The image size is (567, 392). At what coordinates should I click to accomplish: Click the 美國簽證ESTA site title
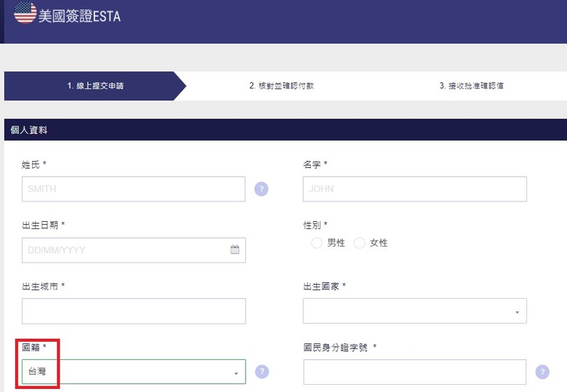79,16
